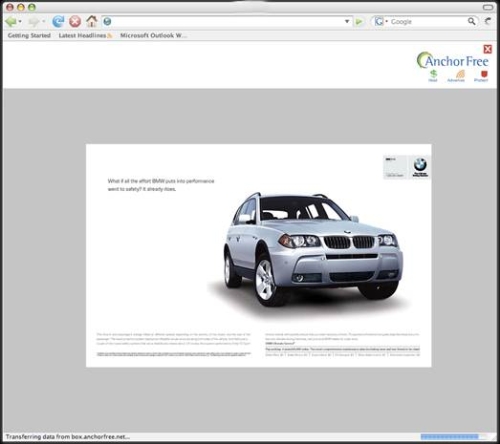Go back using the green back arrow
Screen dimensions: 500x444
pyautogui.click(x=11, y=22)
